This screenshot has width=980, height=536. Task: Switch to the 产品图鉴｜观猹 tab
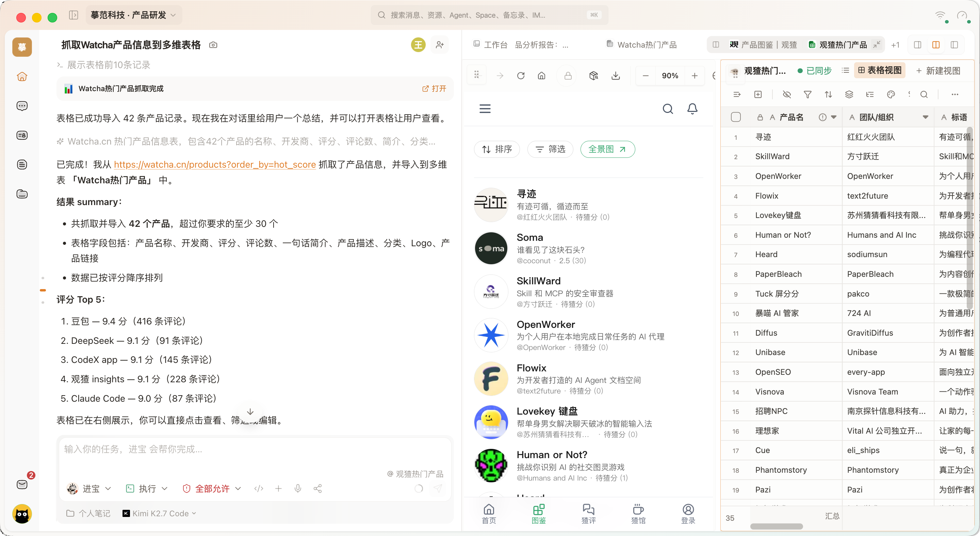(763, 45)
